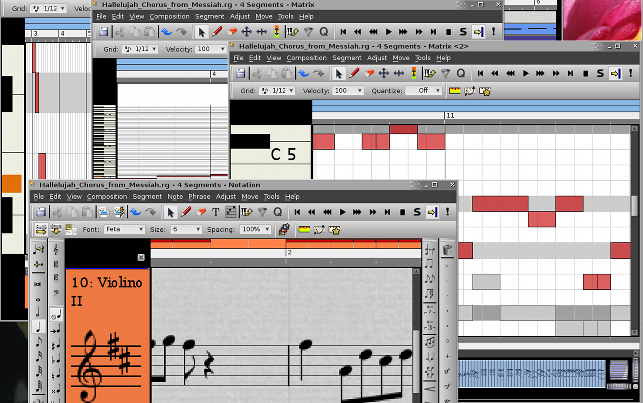Toggle scroll-to-follow playback in Notation toolbar

coord(432,212)
